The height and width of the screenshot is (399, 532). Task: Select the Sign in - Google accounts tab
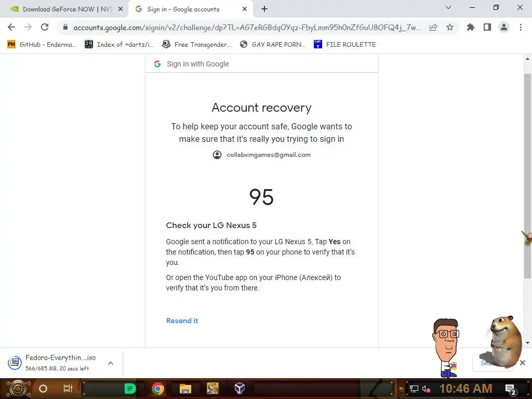[x=190, y=9]
